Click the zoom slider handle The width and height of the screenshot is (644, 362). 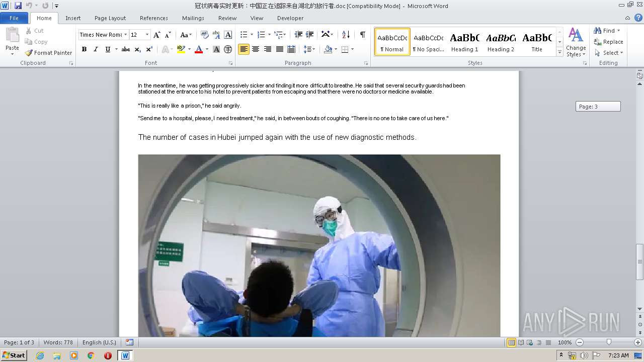pos(609,342)
